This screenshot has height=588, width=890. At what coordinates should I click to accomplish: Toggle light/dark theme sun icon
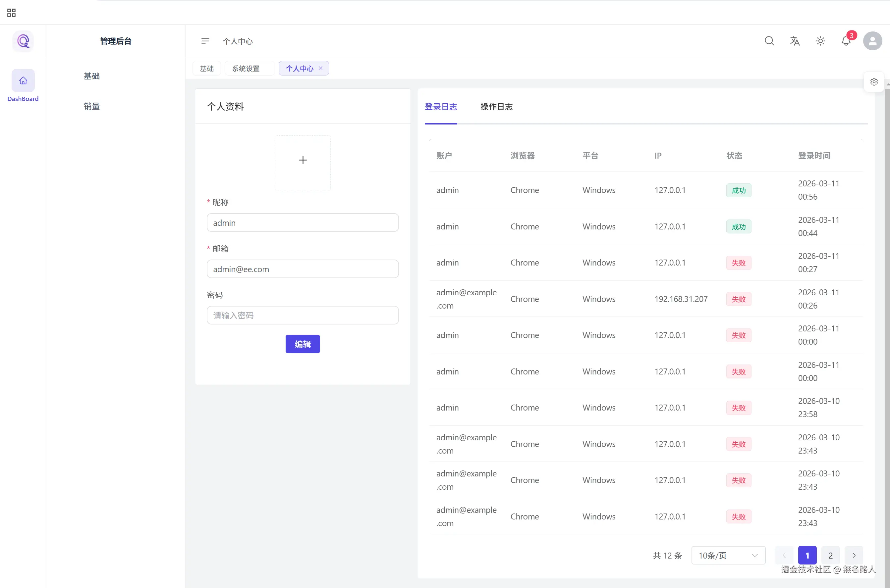[820, 41]
